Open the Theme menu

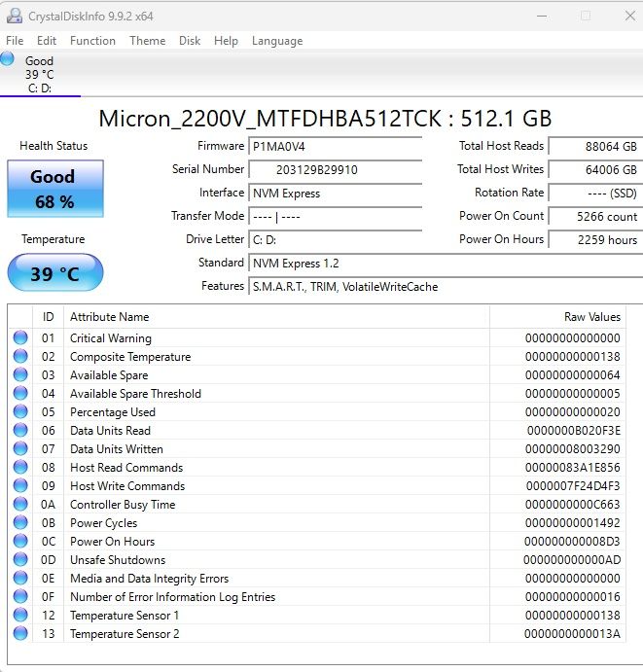pos(148,41)
